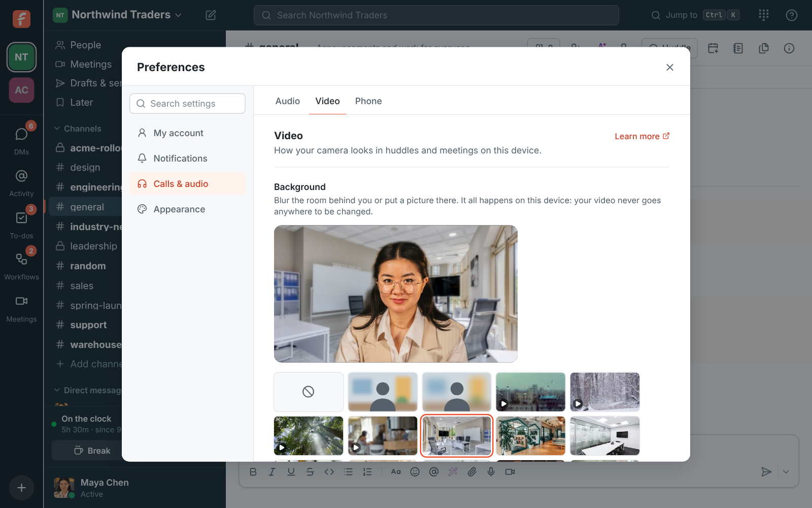Select the Video tab
The height and width of the screenshot is (508, 812).
click(x=327, y=101)
